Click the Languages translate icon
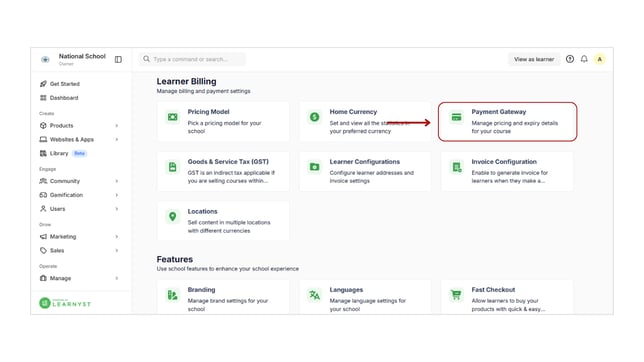The height and width of the screenshot is (362, 644). 315,295
